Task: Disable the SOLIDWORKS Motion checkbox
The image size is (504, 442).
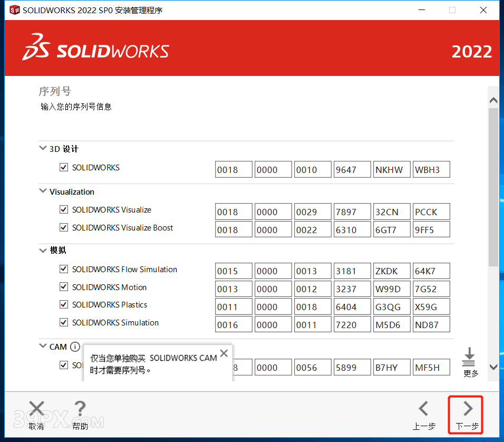Action: coord(64,287)
